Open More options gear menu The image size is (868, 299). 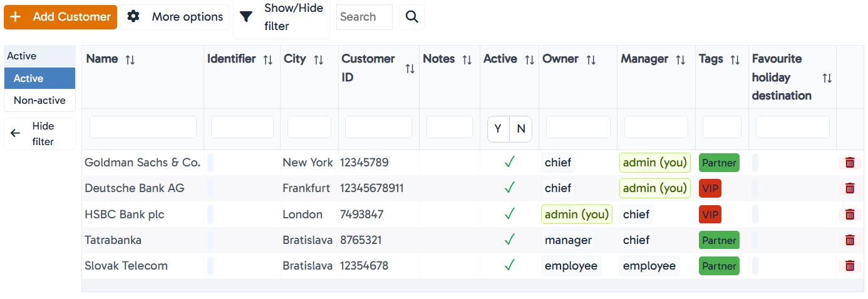[175, 17]
